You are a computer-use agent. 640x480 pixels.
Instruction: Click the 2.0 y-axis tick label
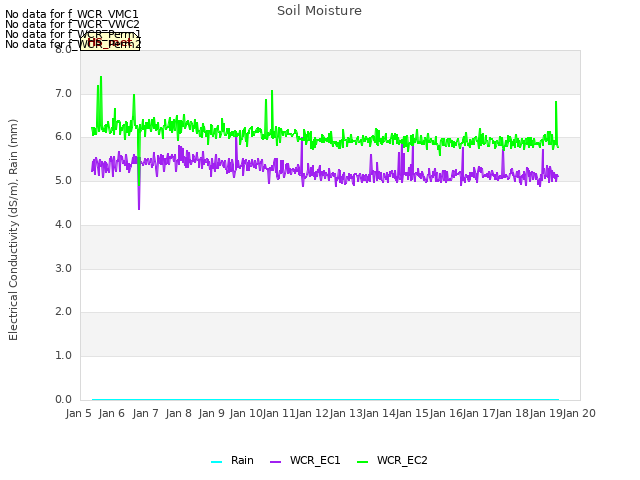(x=63, y=312)
